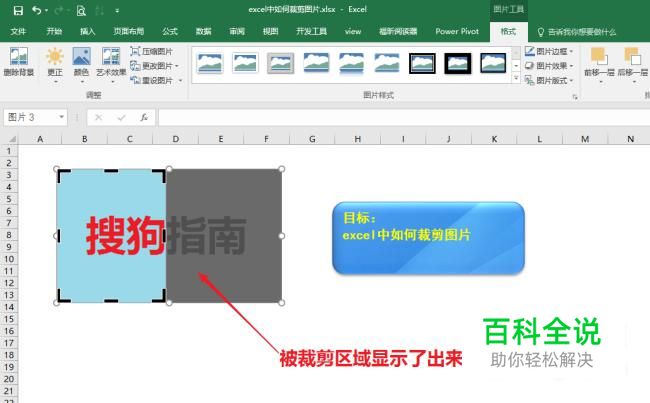This screenshot has height=403, width=650.
Task: Open the 颜色 picture color tool
Action: [81, 62]
